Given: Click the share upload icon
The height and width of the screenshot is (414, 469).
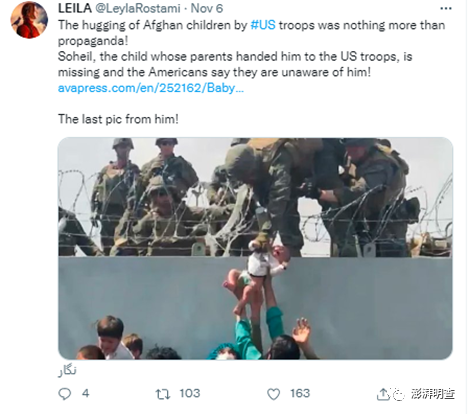Looking at the screenshot, I should tap(383, 394).
